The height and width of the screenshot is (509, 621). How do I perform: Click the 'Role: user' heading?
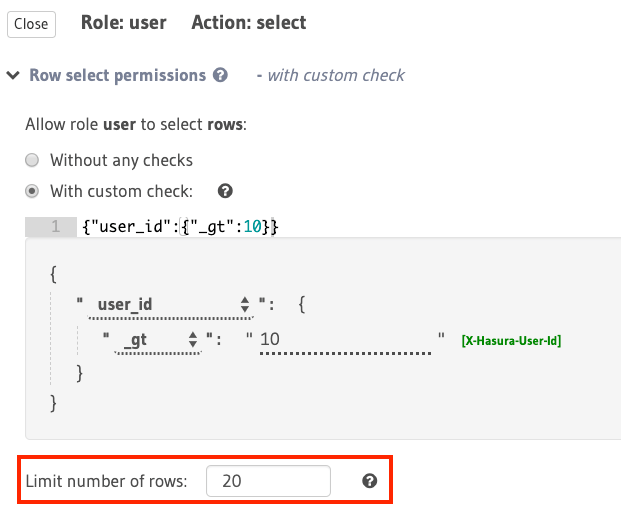coord(123,22)
